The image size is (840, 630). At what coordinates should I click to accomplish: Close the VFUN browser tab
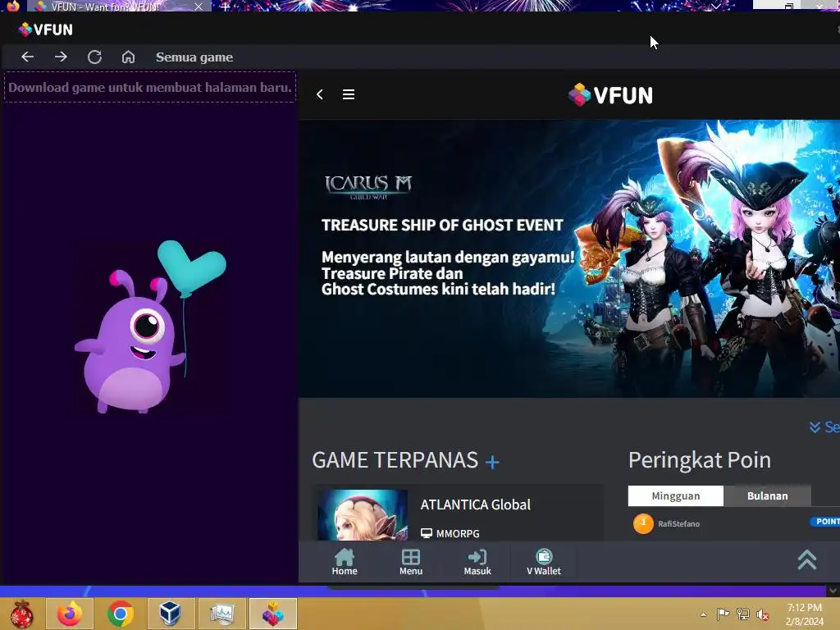click(199, 7)
